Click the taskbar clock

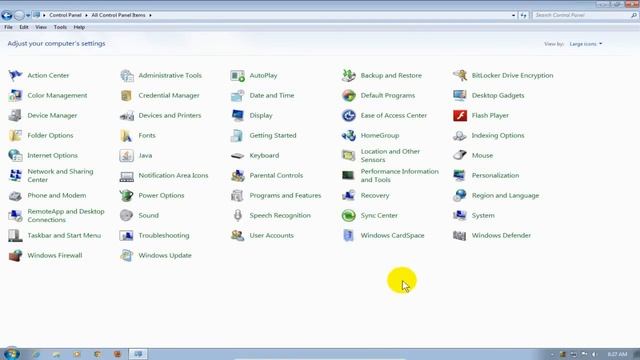pos(617,354)
